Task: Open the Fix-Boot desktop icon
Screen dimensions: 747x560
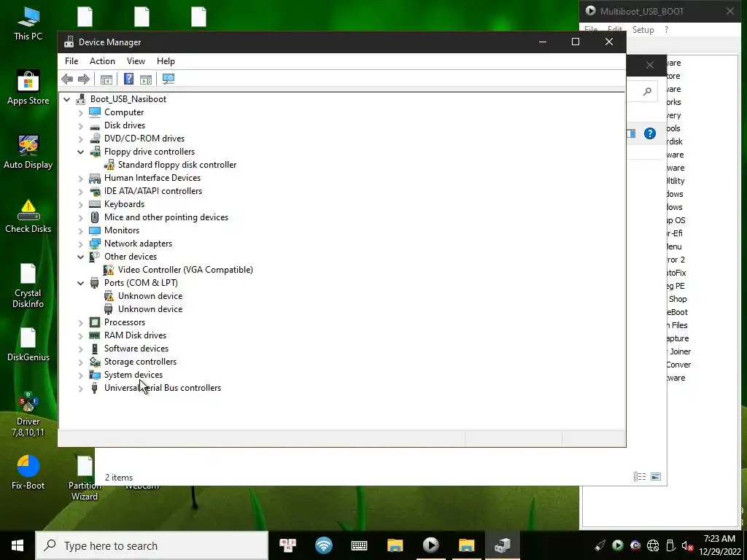Action: [28, 472]
